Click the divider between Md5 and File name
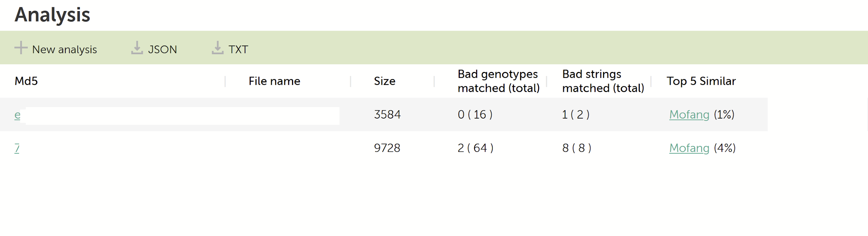Screen dimensions: 868x236 pos(225,81)
